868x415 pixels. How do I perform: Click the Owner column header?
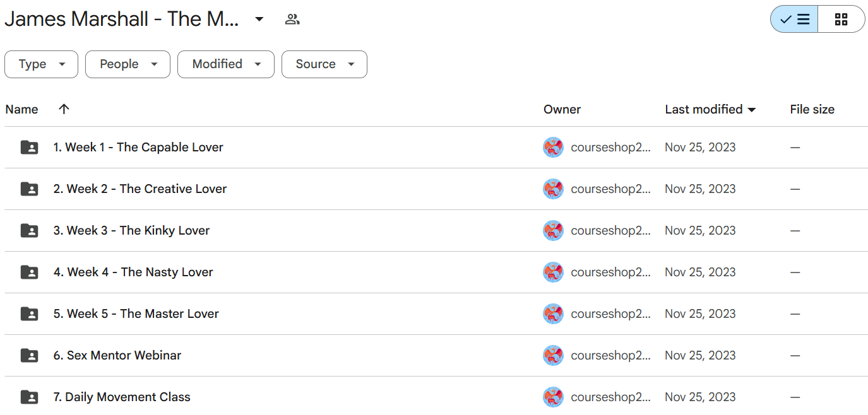562,109
